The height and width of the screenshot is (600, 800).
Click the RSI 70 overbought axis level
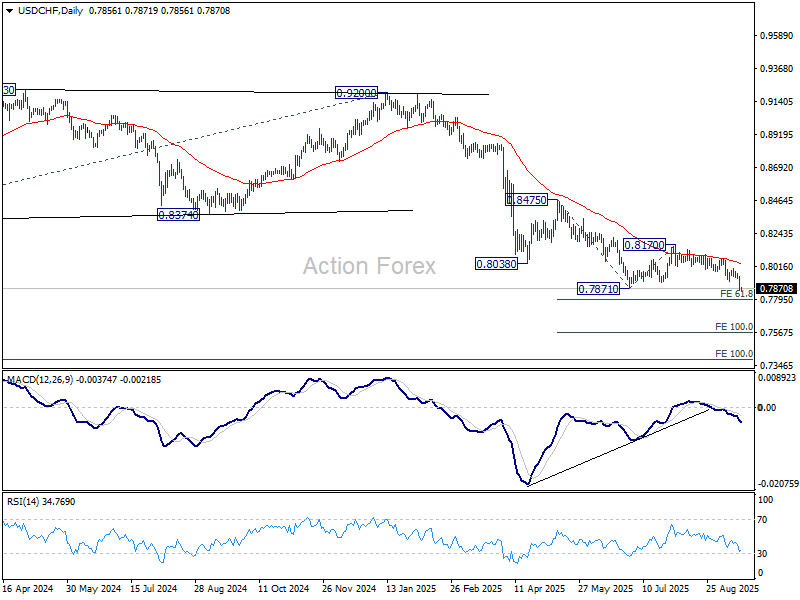coord(762,520)
